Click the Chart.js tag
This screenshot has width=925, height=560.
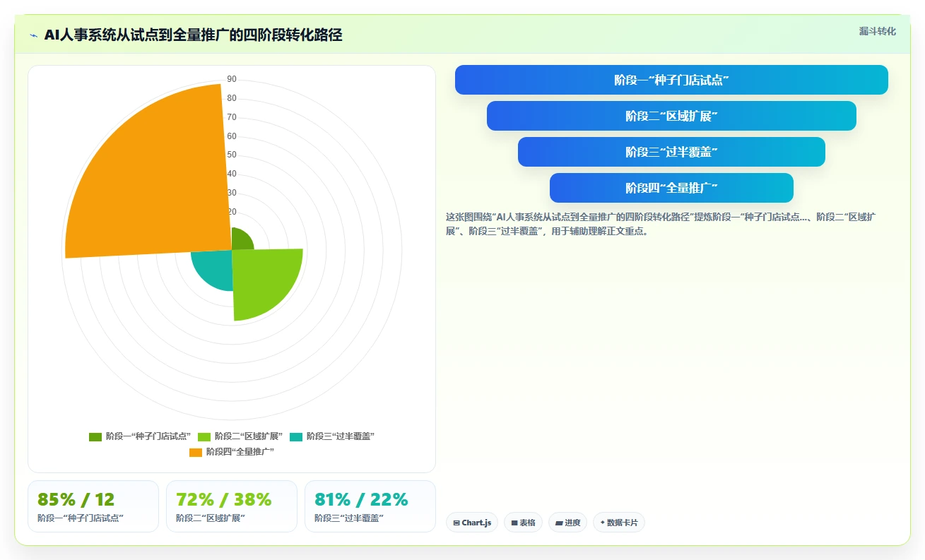pos(472,523)
